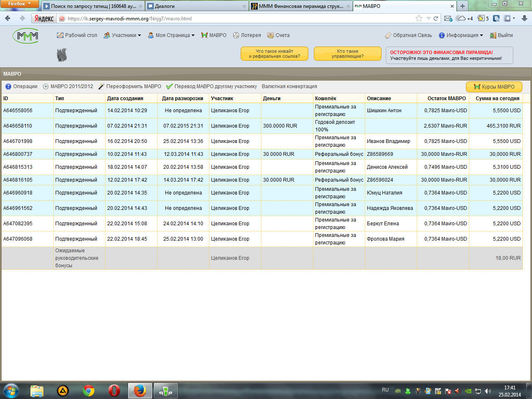Screen dimensions: 532x399
Task: Go back with the browser back arrow
Action: click(7, 18)
